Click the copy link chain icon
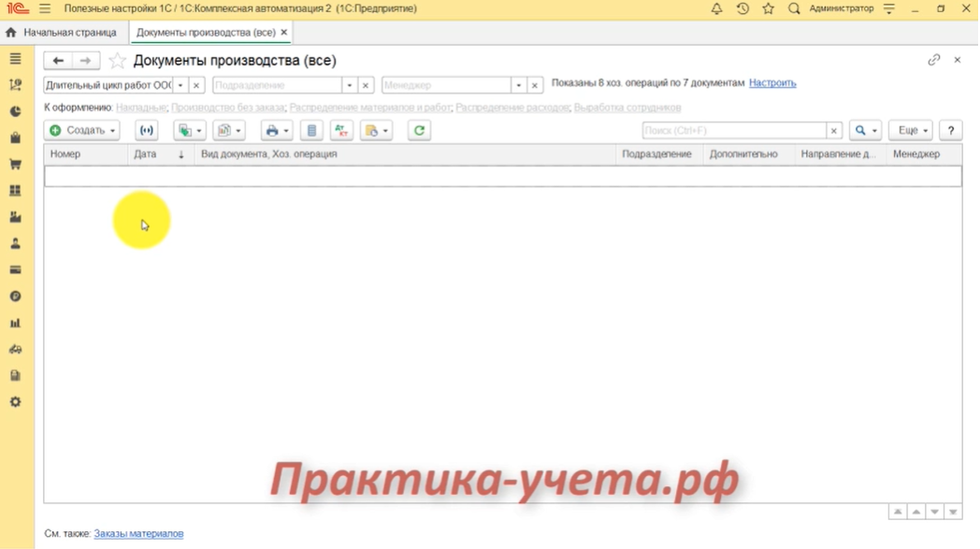Screen dimensions: 980x549 click(x=933, y=60)
